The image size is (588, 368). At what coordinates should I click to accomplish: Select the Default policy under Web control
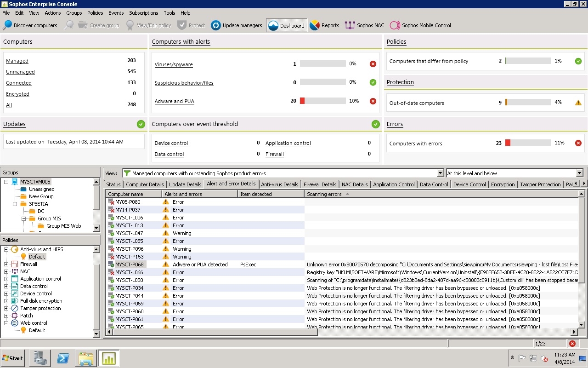pyautogui.click(x=37, y=330)
